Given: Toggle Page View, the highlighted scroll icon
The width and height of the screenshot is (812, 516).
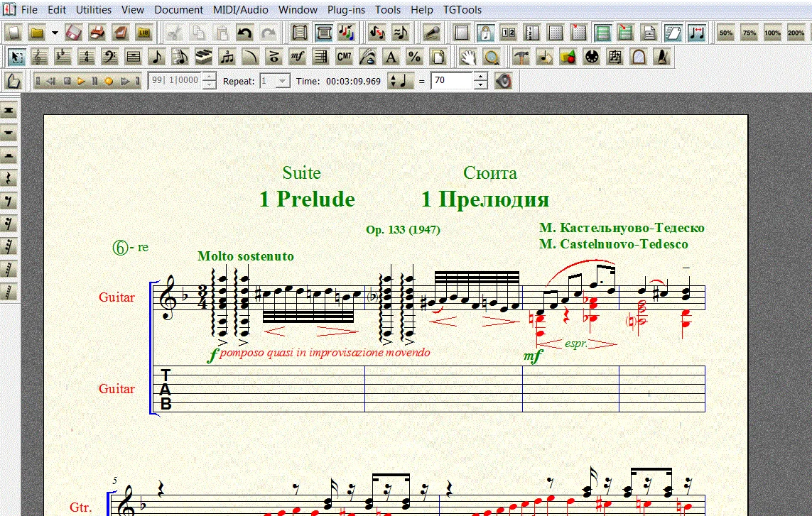Looking at the screenshot, I should point(324,33).
